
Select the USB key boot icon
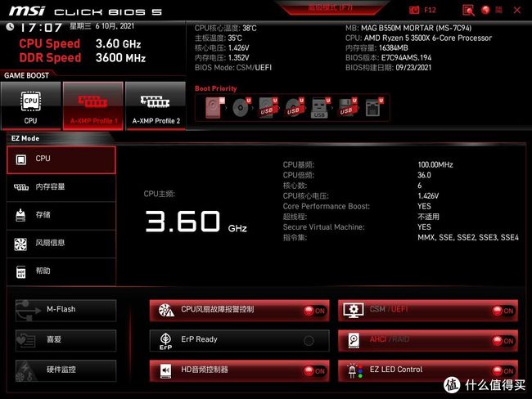[x=320, y=107]
